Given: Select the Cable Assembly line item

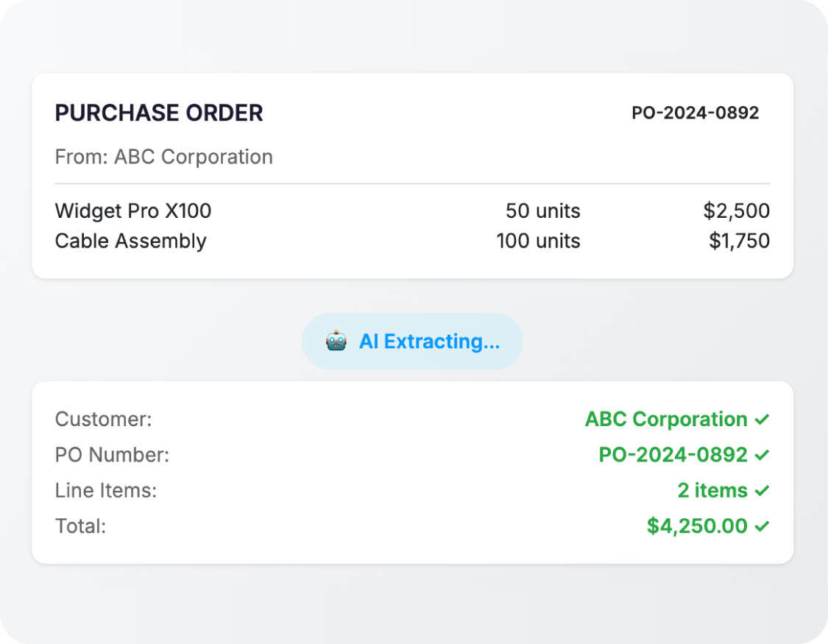Looking at the screenshot, I should point(131,241).
